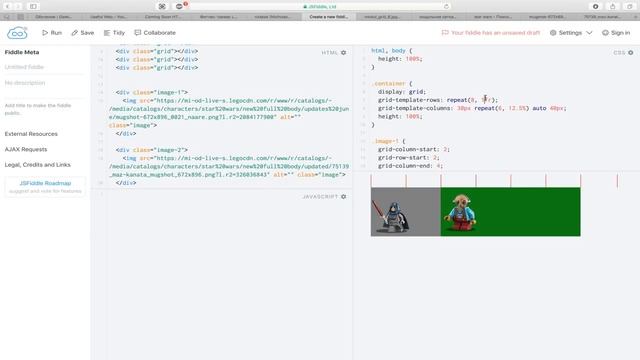Expand AJAX Requests section
This screenshot has height=360, width=640.
(26, 149)
